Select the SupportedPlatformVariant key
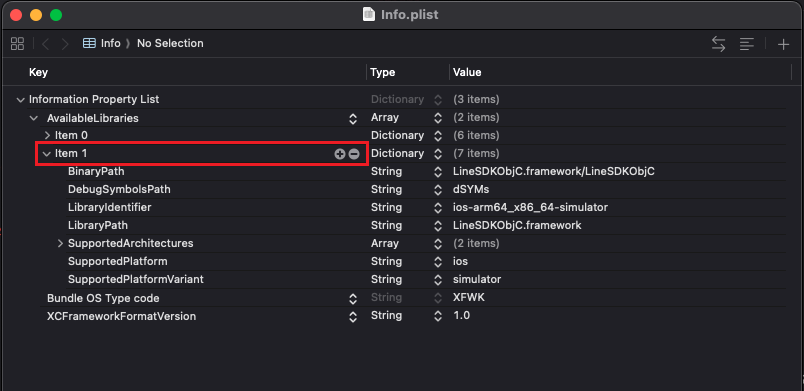 (136, 279)
